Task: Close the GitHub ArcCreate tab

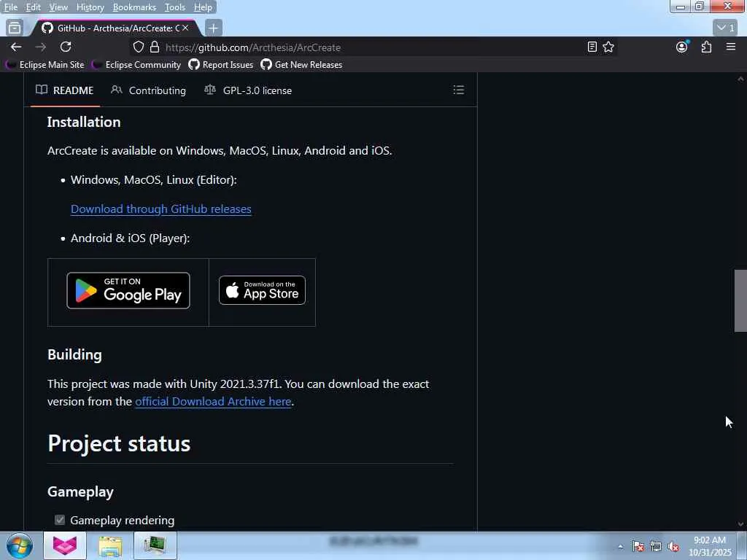Action: click(x=185, y=28)
